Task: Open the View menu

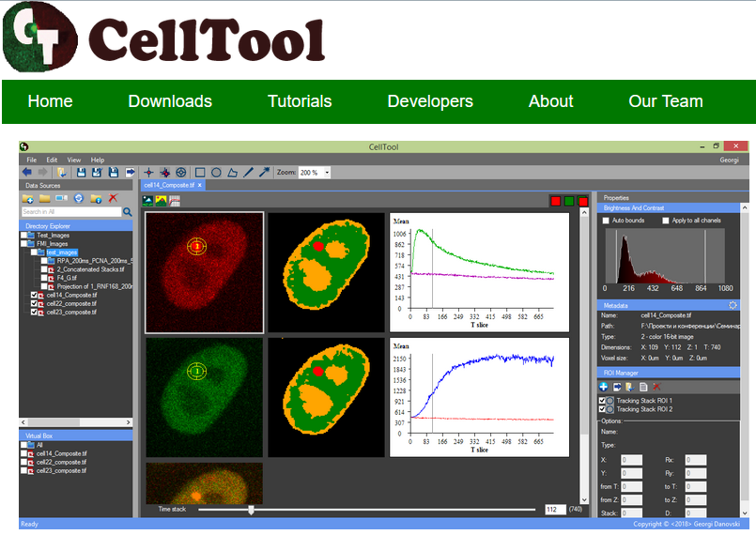Action: (74, 160)
